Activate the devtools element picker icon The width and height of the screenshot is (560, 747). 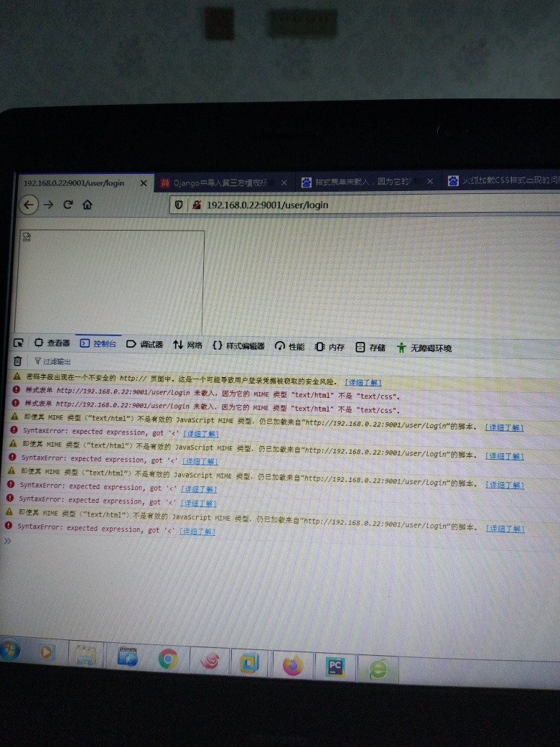19,343
